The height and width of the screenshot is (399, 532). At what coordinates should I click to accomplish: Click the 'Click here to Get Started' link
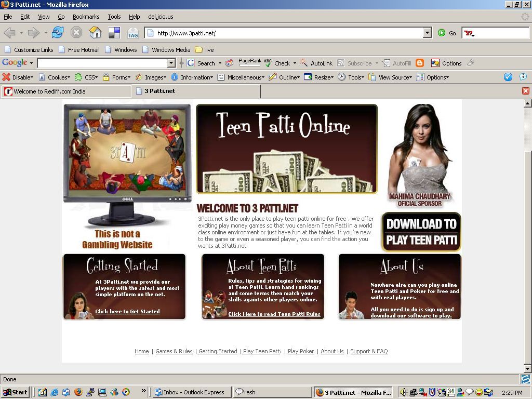pyautogui.click(x=128, y=312)
